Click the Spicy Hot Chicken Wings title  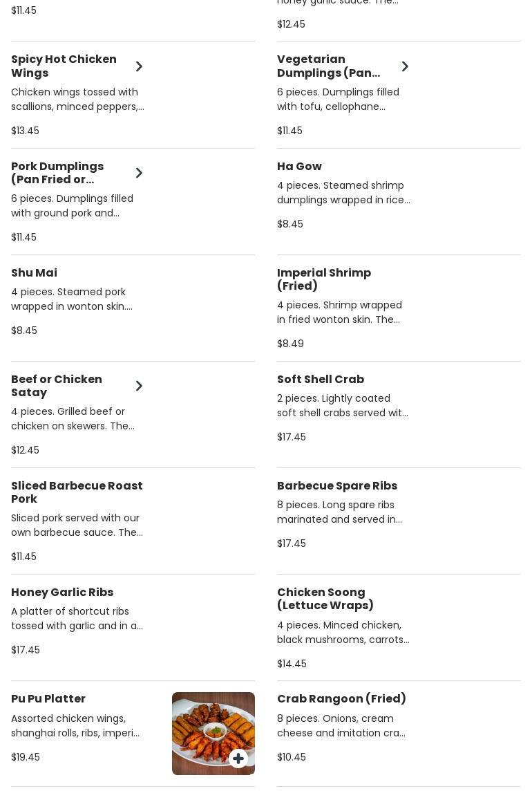tap(64, 66)
